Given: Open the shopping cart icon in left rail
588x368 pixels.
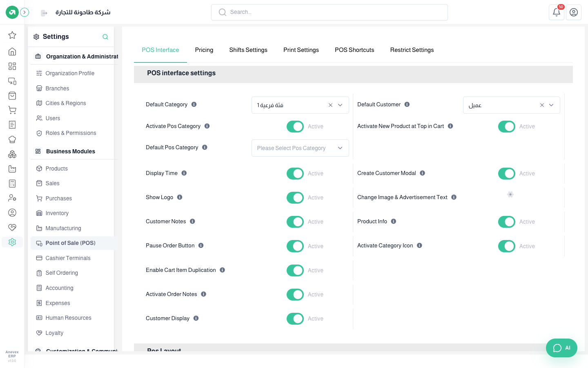Looking at the screenshot, I should [12, 110].
